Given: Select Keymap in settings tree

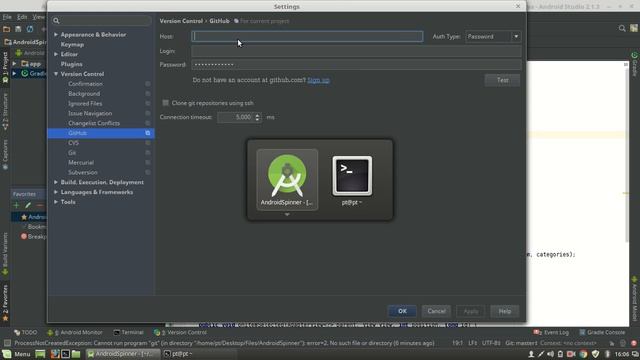Looking at the screenshot, I should coord(72,44).
